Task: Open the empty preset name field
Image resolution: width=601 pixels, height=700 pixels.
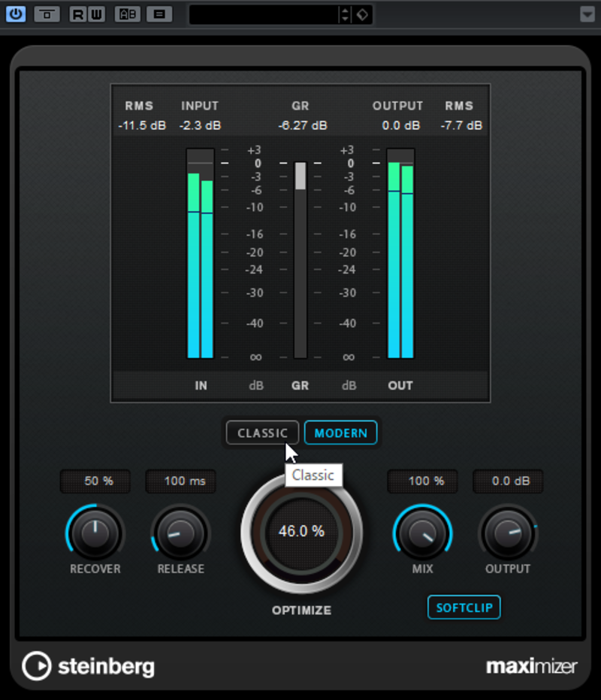Action: click(264, 15)
